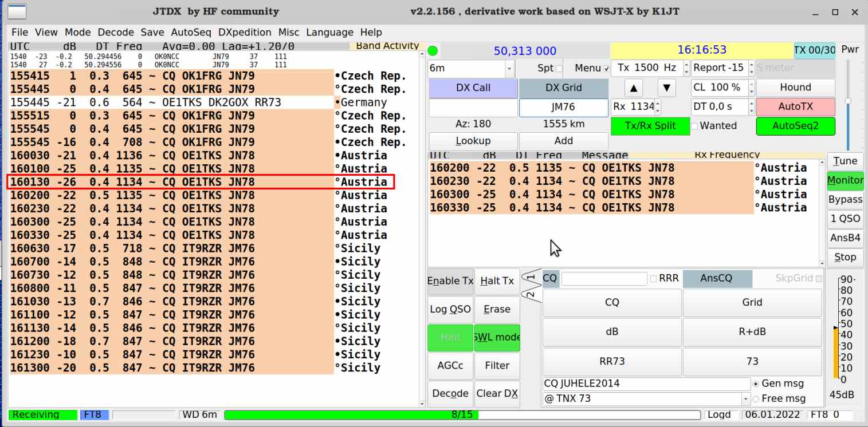
Task: Click the up arrow frequency button
Action: (633, 88)
